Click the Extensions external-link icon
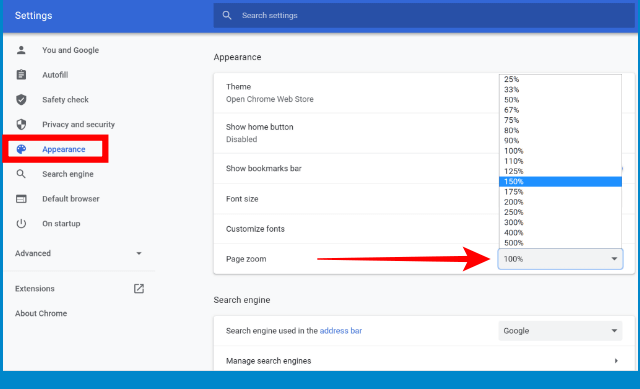 139,289
